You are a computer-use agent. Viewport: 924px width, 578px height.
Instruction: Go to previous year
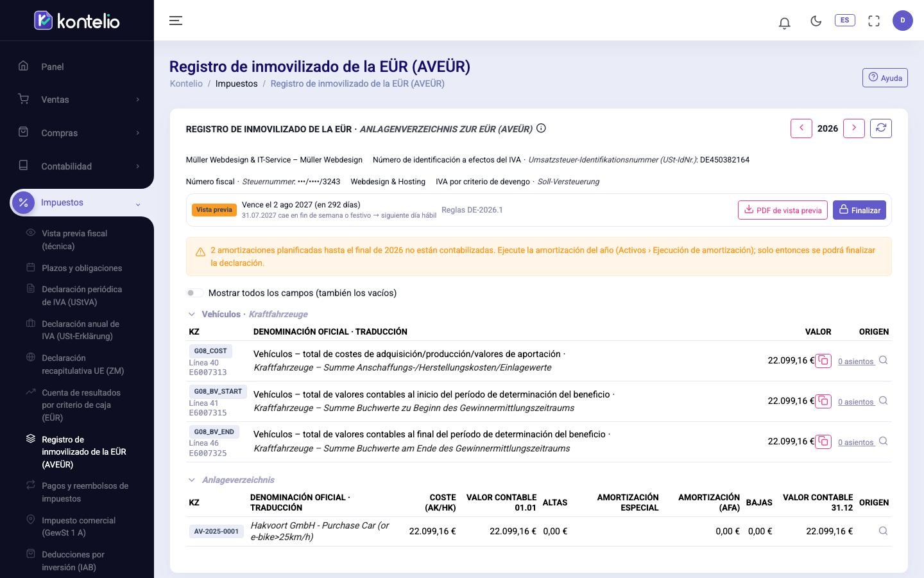801,128
